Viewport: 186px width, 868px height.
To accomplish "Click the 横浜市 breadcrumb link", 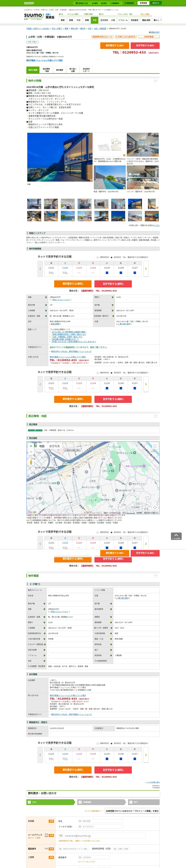I will [83, 29].
